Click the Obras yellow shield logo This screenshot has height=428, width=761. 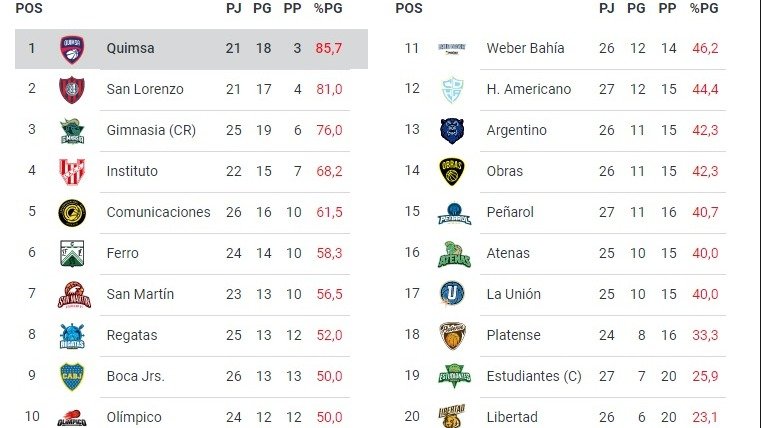click(452, 171)
